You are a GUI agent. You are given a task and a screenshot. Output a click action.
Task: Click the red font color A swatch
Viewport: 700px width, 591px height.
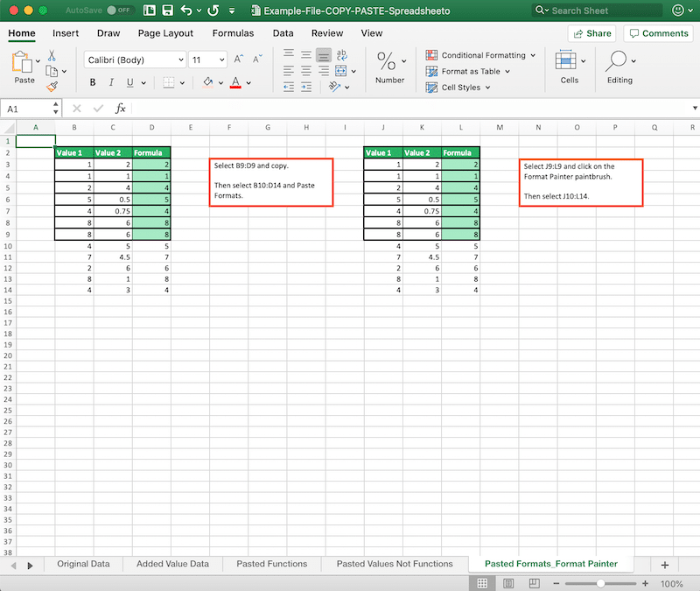235,82
